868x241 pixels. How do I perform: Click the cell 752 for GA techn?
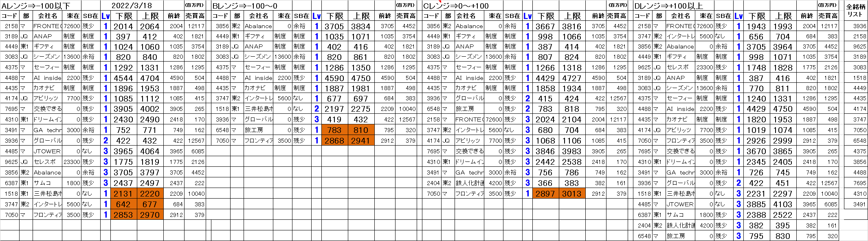pos(123,130)
